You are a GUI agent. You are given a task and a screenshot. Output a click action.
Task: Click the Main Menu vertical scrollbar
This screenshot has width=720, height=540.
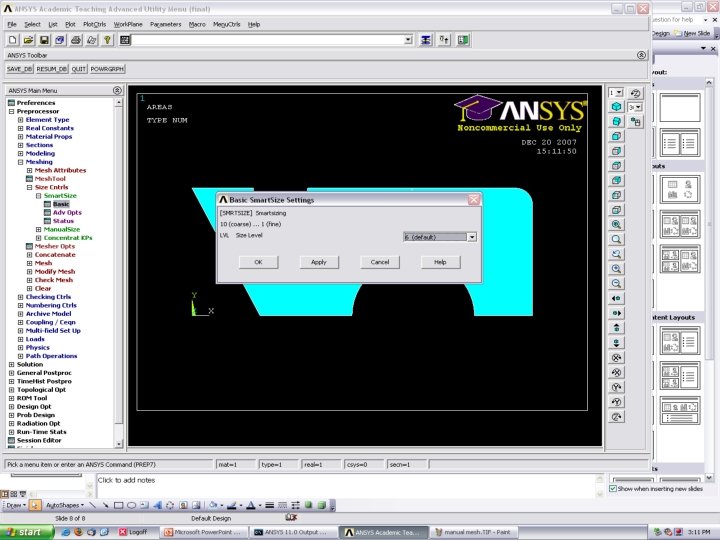pyautogui.click(x=119, y=273)
